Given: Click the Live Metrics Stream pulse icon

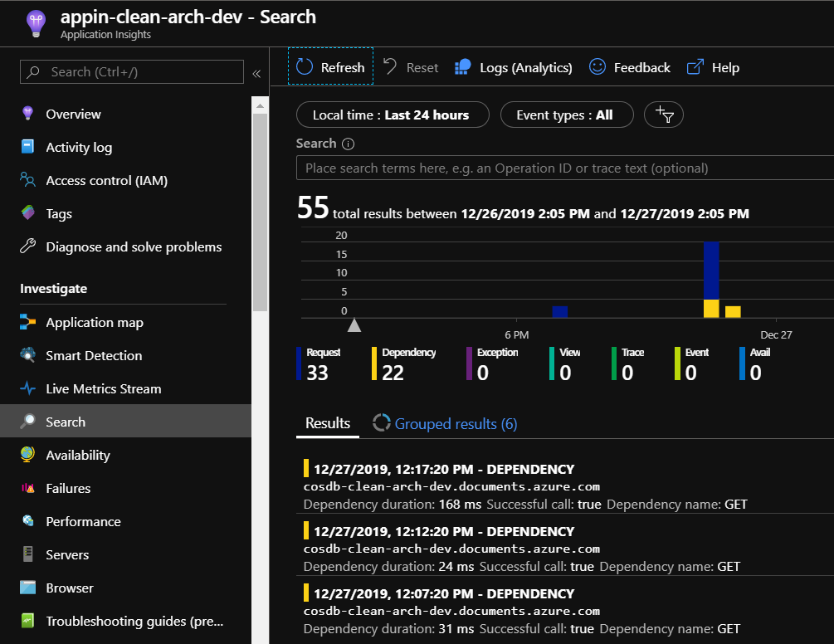Looking at the screenshot, I should 27,388.
